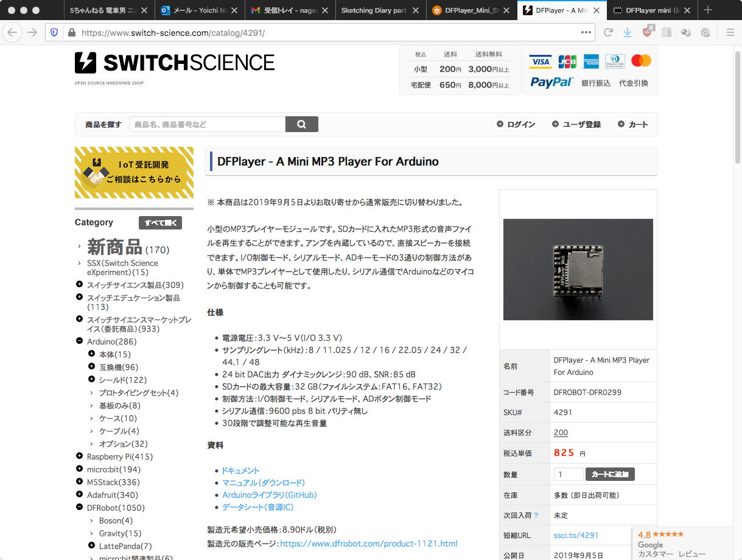This screenshot has width=742, height=560.
Task: Switch to the 受信トレイ Gmail tab
Action: tap(290, 10)
